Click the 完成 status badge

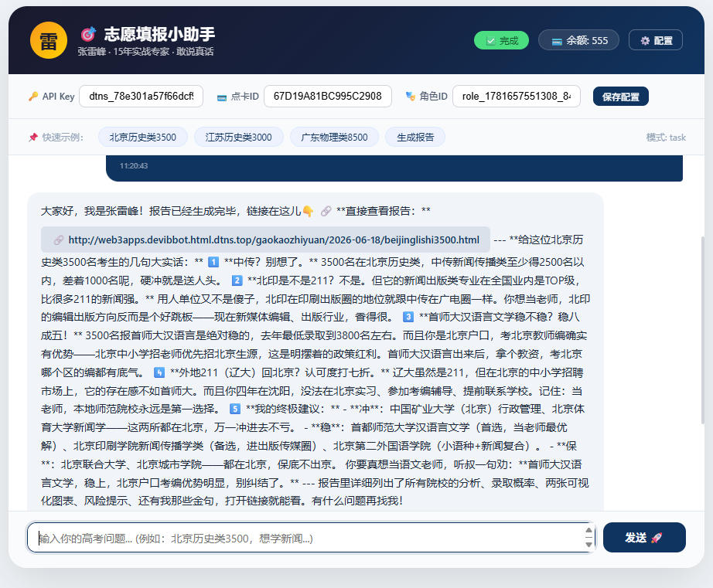coord(501,40)
